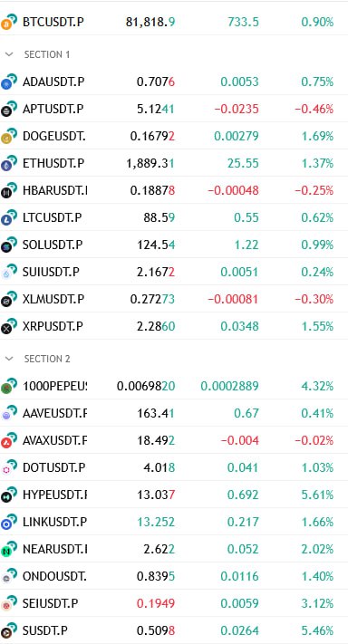Click the SEIUSDT.P change percent 3.12%
Screen dimensions: 348x644
(317, 603)
